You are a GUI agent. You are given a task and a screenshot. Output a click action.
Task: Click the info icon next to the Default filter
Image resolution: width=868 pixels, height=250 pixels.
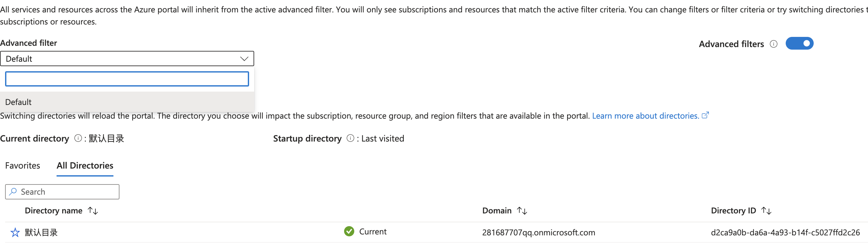click(774, 44)
